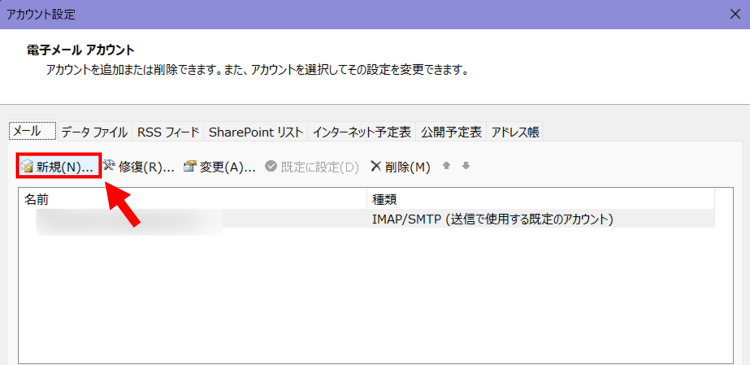The width and height of the screenshot is (750, 365).
Task: Remove account with 削除(M)
Action: click(x=400, y=167)
